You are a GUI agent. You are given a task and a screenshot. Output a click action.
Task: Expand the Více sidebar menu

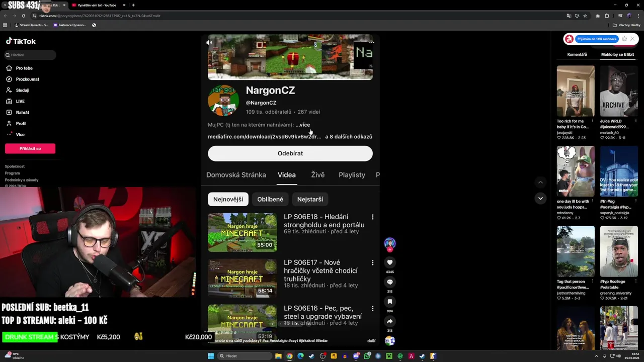[16, 135]
